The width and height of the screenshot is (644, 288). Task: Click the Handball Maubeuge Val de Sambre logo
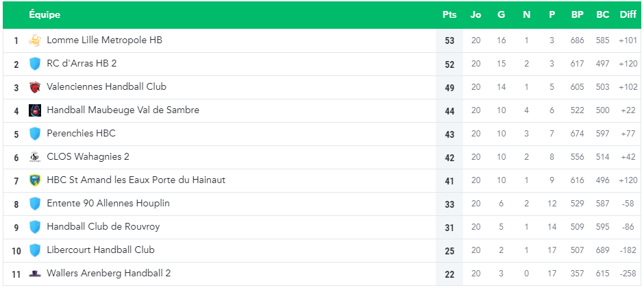pyautogui.click(x=35, y=110)
